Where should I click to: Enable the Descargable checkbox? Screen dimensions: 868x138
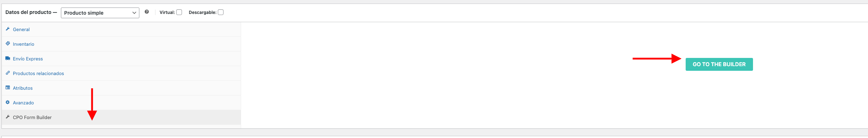coord(221,12)
